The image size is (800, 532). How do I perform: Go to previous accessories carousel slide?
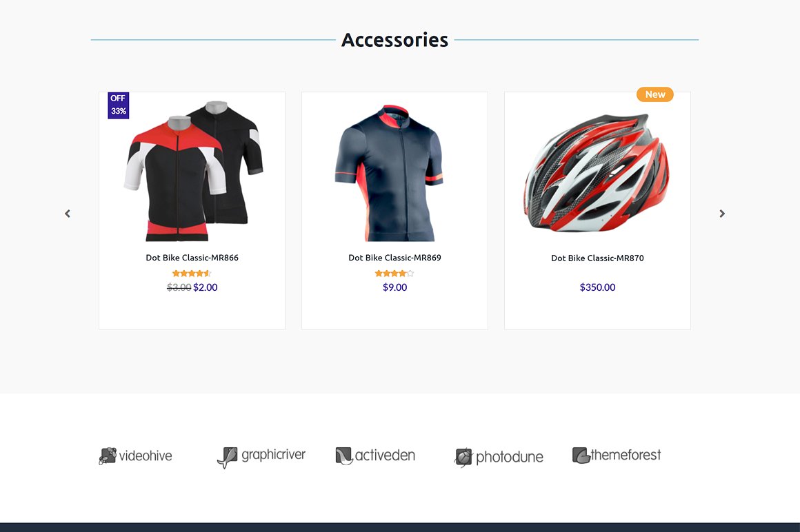coord(68,214)
